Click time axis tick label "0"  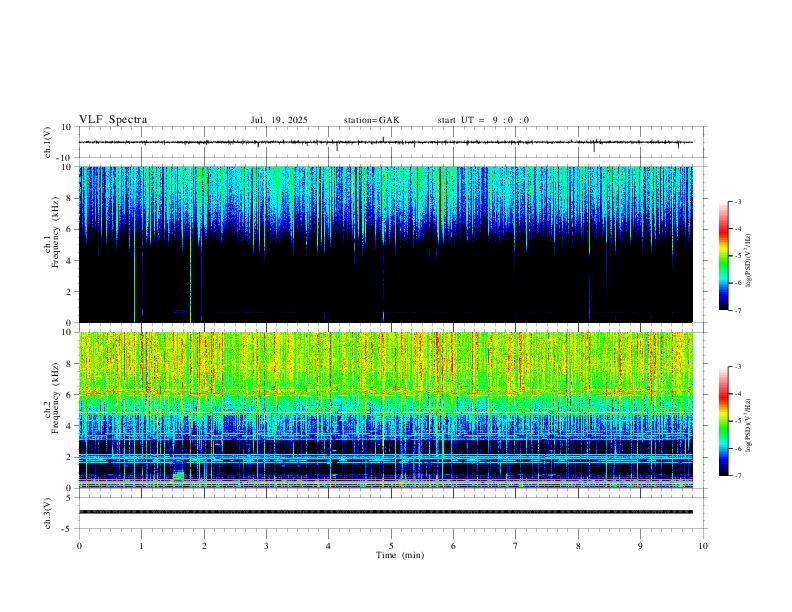[x=79, y=546]
